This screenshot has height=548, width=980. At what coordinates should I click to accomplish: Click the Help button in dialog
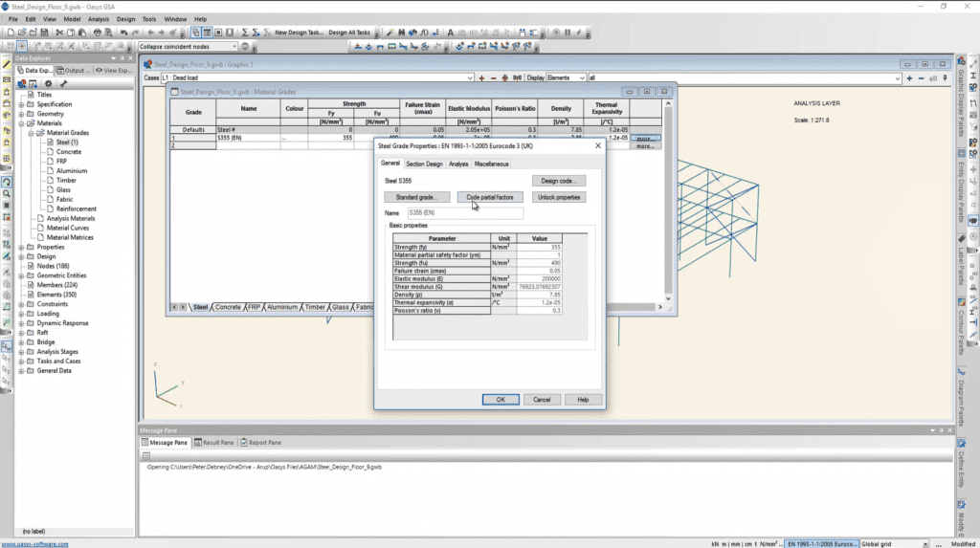(x=583, y=400)
